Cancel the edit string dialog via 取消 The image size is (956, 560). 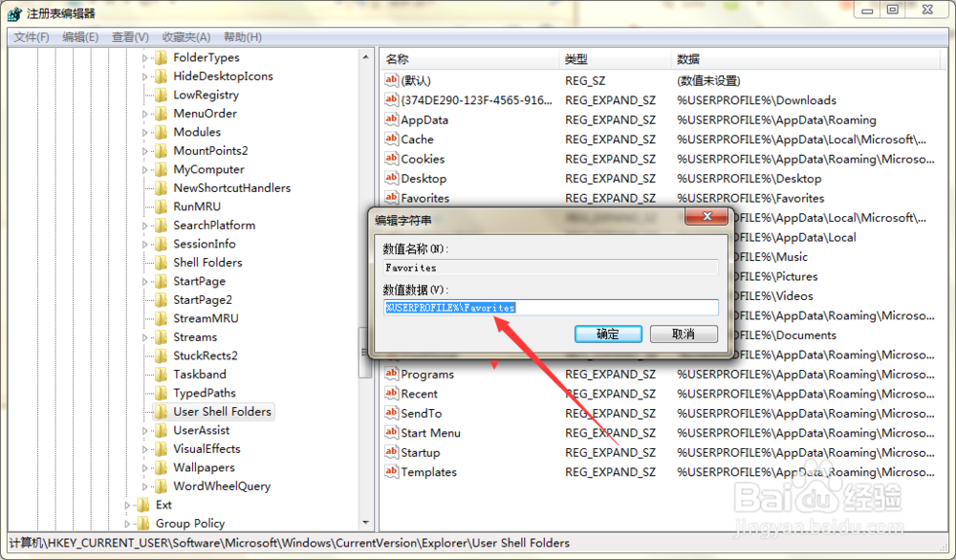[x=684, y=334]
